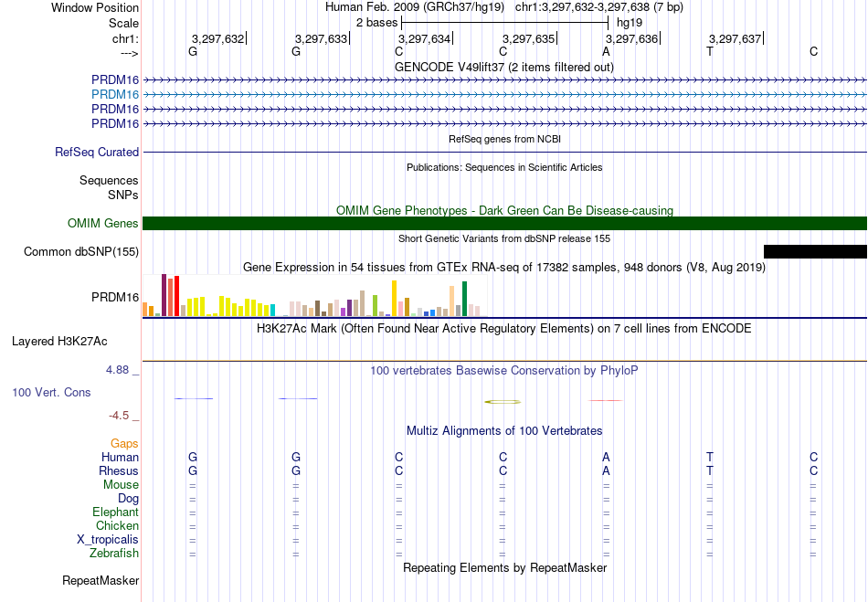
Task: Click 'Human Feb. 2009 (GRCh37/hg19)' assembly text
Action: pyautogui.click(x=415, y=7)
